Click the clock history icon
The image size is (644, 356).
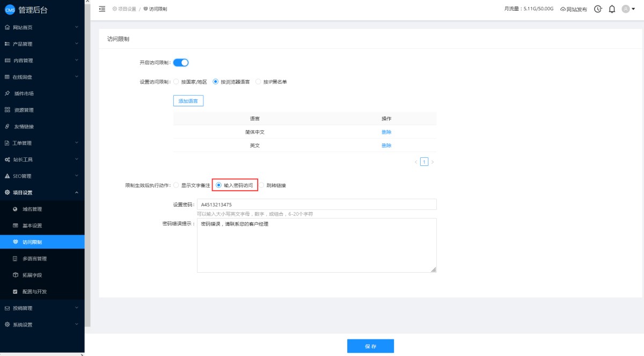click(x=598, y=9)
